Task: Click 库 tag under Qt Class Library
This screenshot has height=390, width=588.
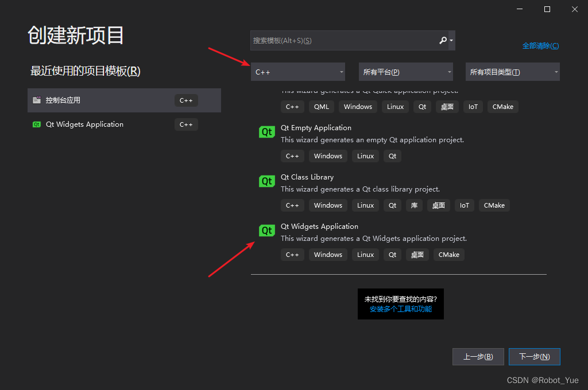Action: coord(415,205)
